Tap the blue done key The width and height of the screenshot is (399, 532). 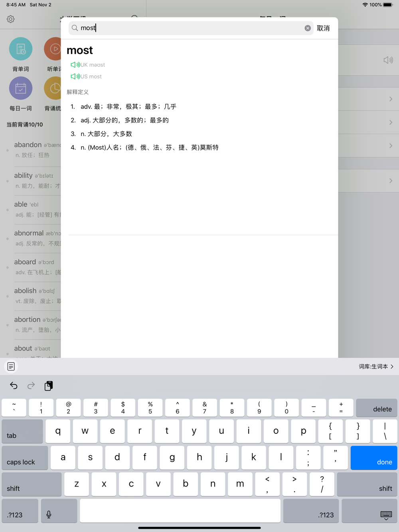pyautogui.click(x=374, y=458)
